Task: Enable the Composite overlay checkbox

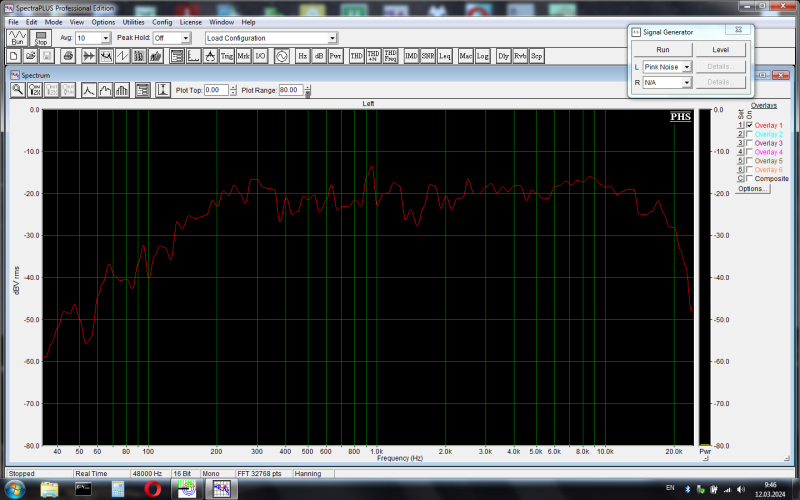Action: 749,179
